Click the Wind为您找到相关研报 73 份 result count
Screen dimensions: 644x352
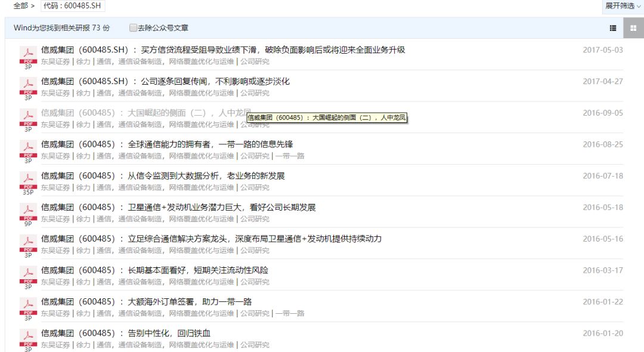[61, 28]
